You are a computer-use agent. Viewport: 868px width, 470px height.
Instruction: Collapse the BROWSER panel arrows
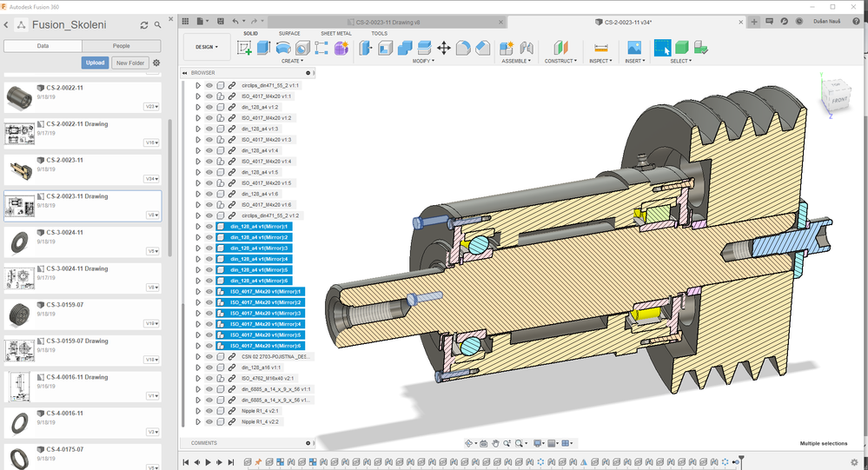click(185, 72)
